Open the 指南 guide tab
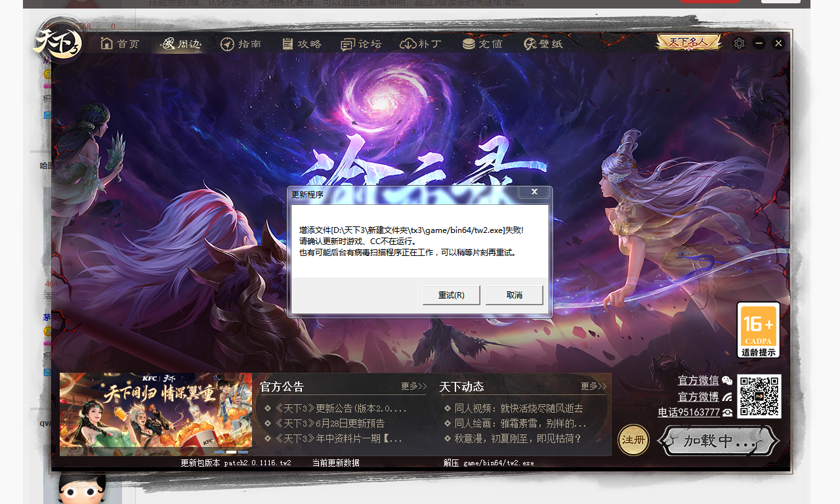 tap(241, 44)
